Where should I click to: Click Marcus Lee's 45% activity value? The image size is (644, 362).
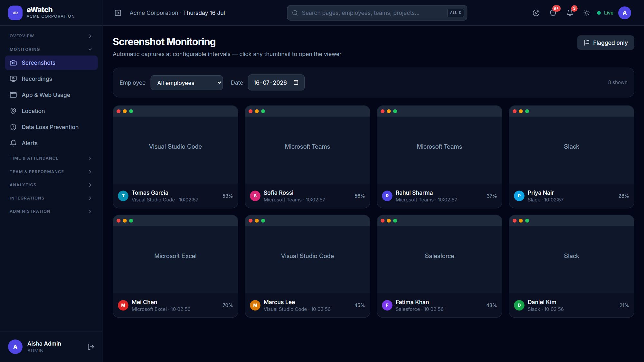tap(360, 305)
